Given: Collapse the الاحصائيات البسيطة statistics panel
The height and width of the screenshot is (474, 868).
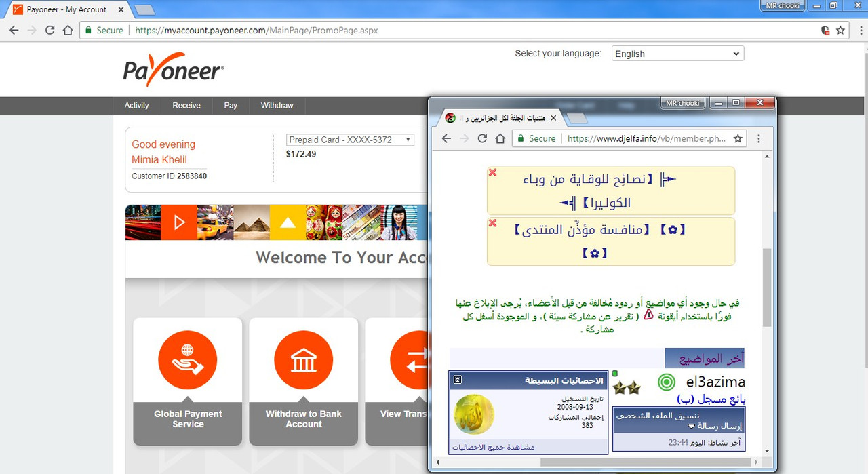Looking at the screenshot, I should pyautogui.click(x=458, y=380).
